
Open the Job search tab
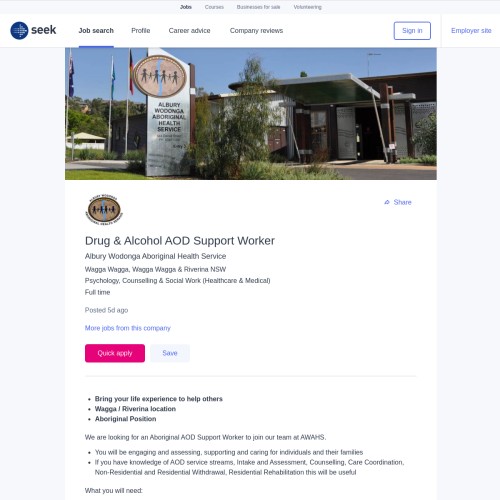pyautogui.click(x=96, y=31)
